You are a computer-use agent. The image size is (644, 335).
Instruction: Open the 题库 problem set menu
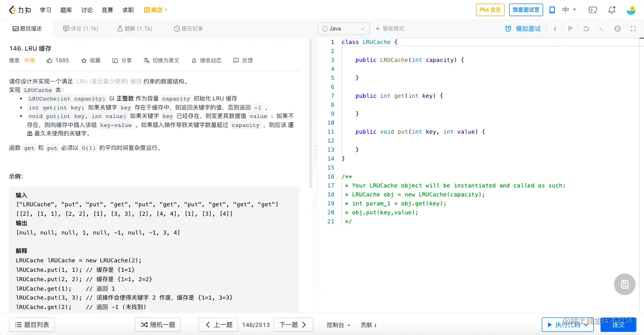(x=66, y=10)
